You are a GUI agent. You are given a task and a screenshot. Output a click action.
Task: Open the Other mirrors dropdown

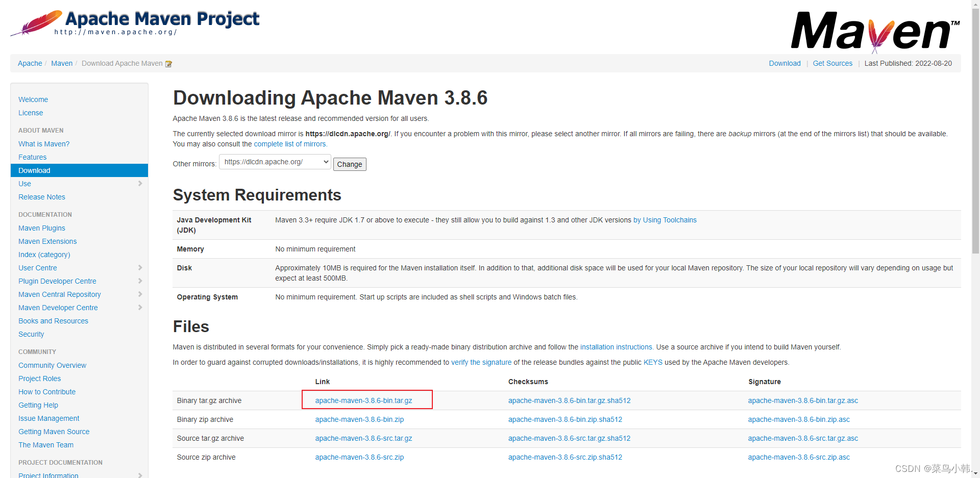pos(275,162)
